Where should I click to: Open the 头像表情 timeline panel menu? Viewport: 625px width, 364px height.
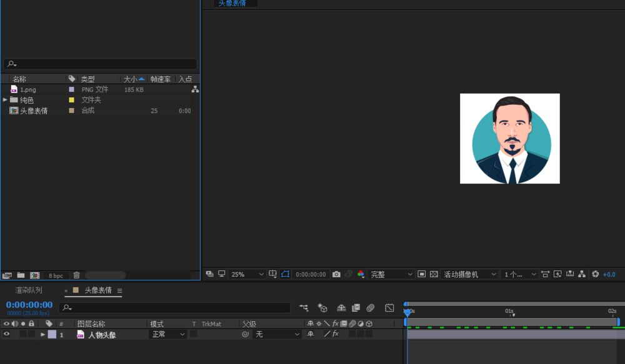pyautogui.click(x=119, y=291)
